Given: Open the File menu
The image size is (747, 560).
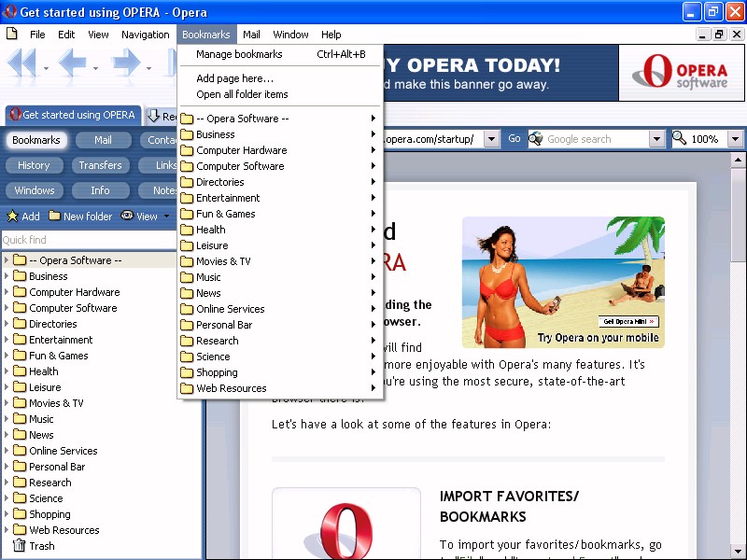Looking at the screenshot, I should tap(37, 35).
